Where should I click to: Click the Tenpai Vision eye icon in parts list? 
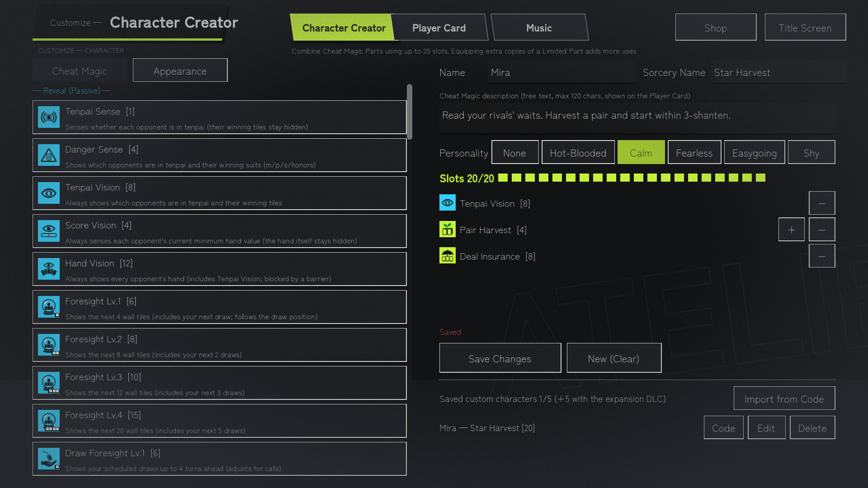pos(49,193)
